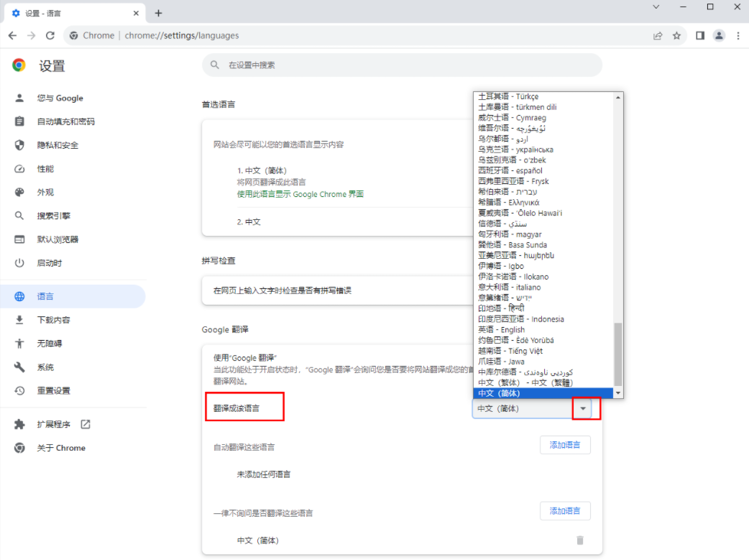Screen dimensions: 749x560
Task: Click the magnifier icon in settings search
Action: click(215, 65)
